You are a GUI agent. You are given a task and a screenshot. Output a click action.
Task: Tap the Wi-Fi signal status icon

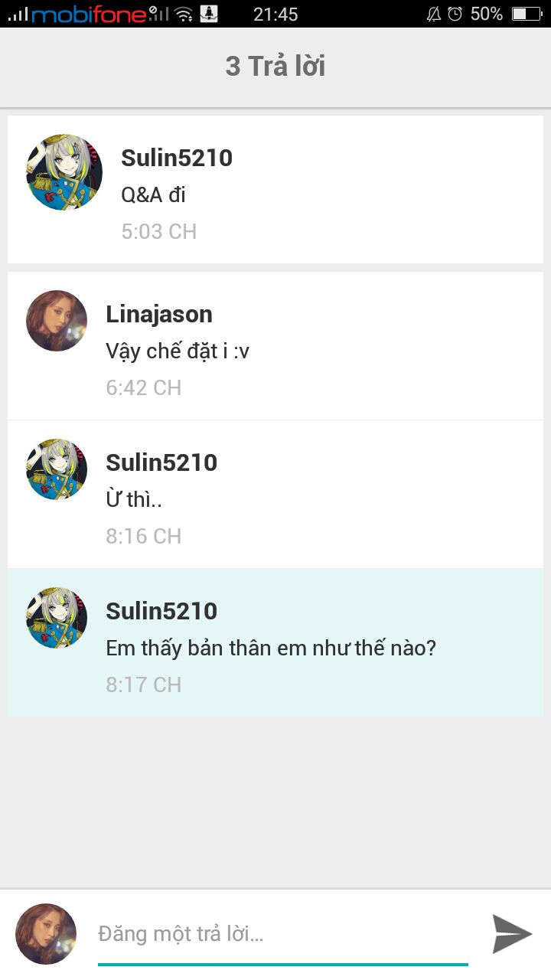[183, 14]
